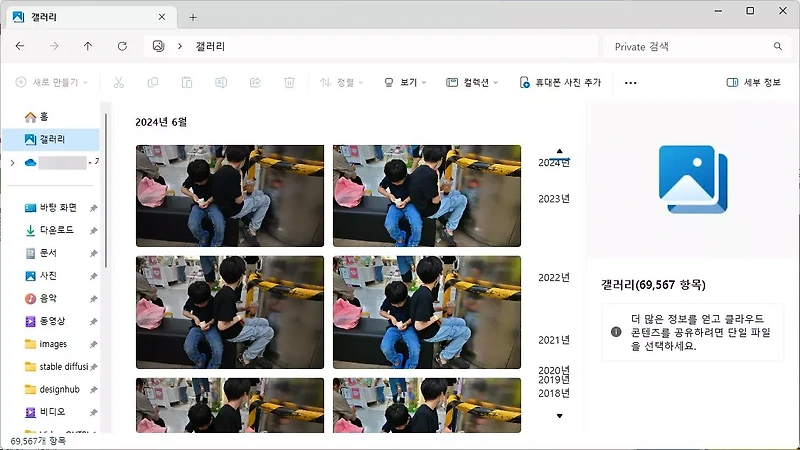Click the Cut scissors icon
Viewport: 800px width, 450px height.
pyautogui.click(x=119, y=82)
